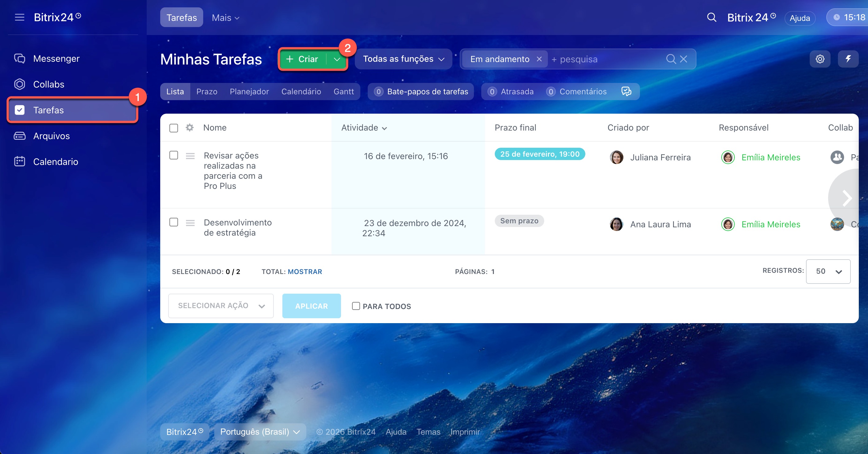Check the Revisar ações task checkbox
Viewport: 868px width, 454px height.
coord(173,155)
